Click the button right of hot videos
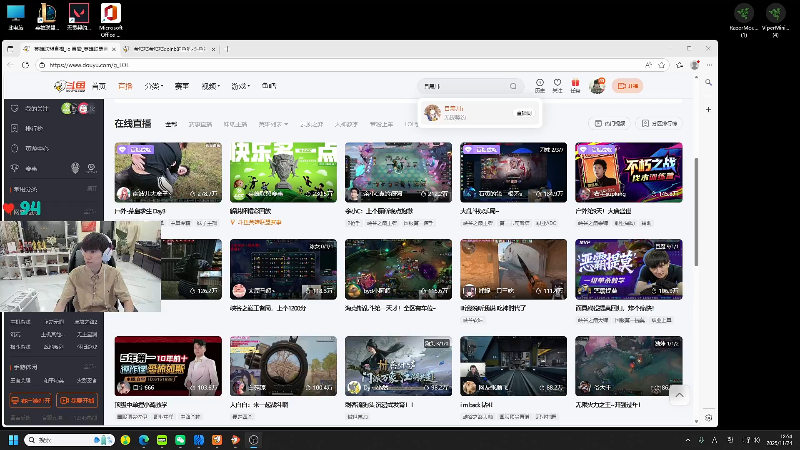 coord(659,123)
